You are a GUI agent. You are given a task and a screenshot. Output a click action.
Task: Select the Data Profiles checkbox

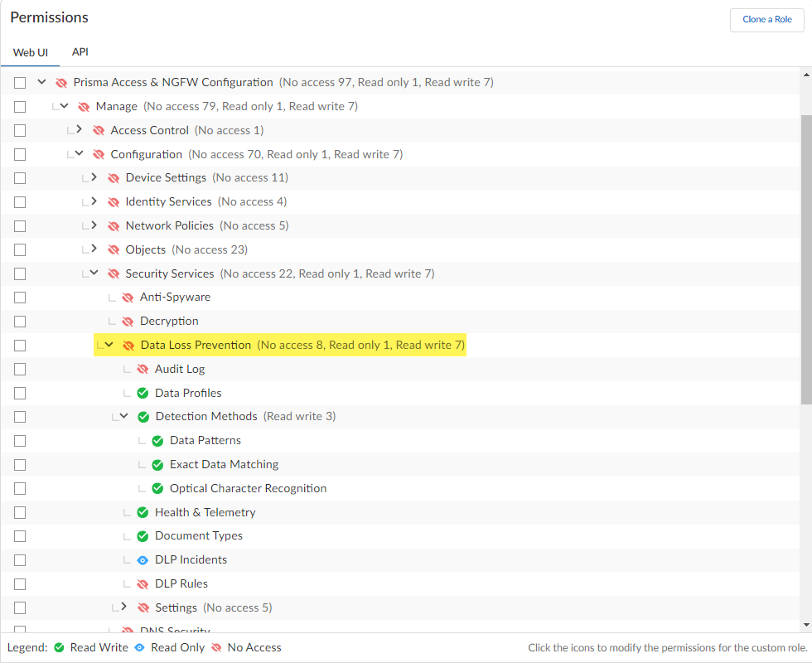click(20, 393)
